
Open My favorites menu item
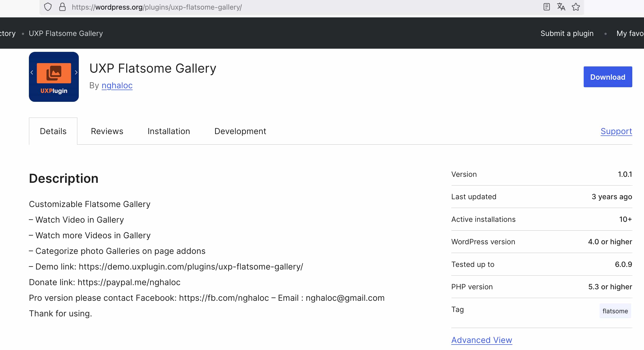tap(630, 33)
